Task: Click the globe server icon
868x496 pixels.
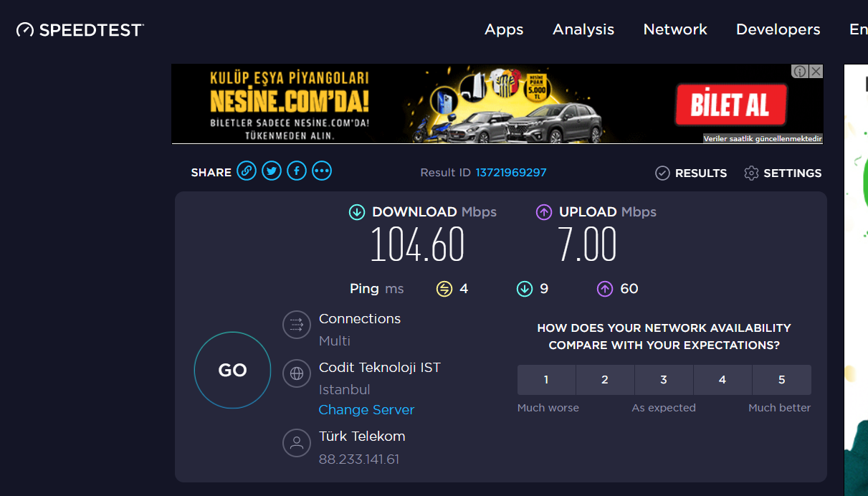Action: (x=296, y=373)
